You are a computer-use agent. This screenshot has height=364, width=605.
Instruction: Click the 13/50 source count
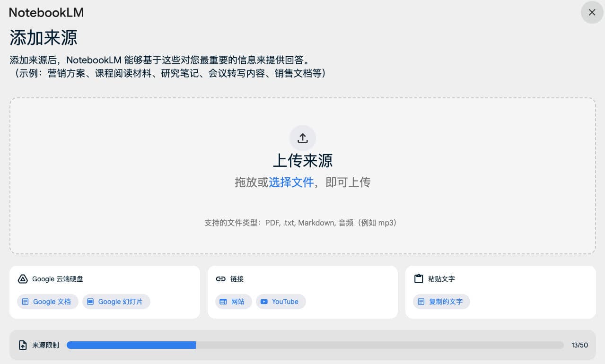coord(579,345)
